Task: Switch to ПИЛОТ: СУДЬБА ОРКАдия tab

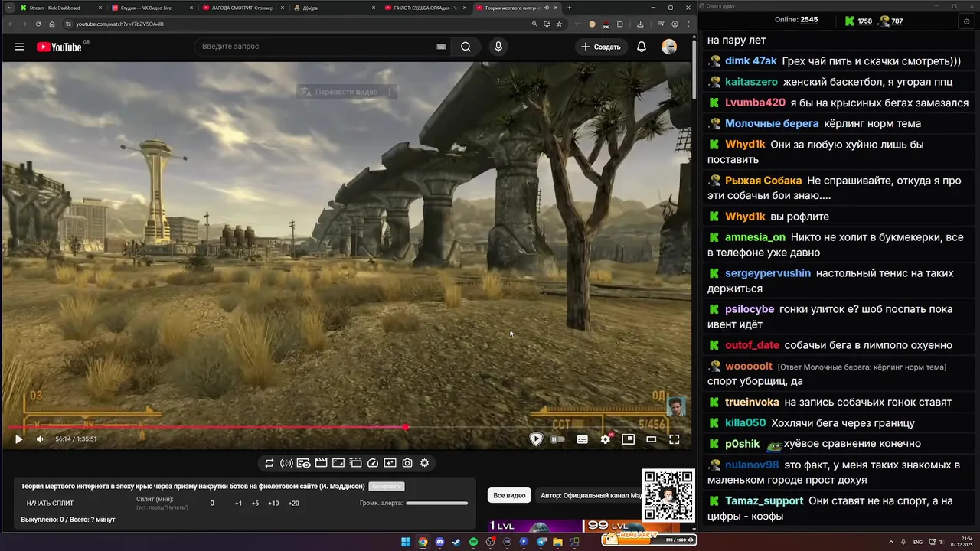Action: pyautogui.click(x=425, y=8)
